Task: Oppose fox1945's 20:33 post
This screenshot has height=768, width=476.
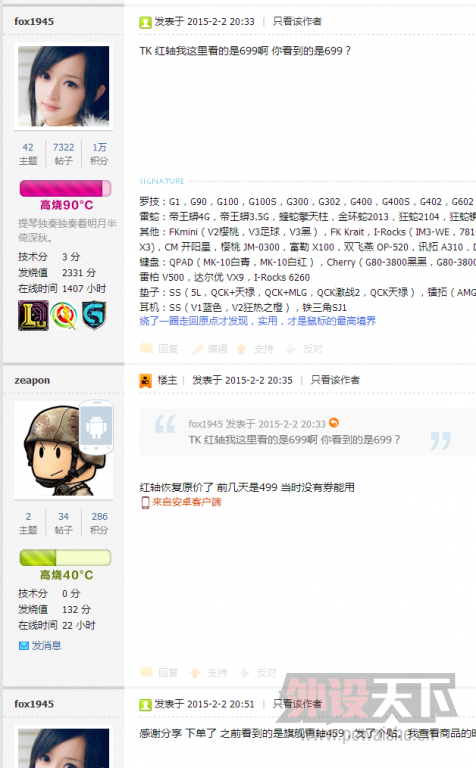Action: coord(312,349)
